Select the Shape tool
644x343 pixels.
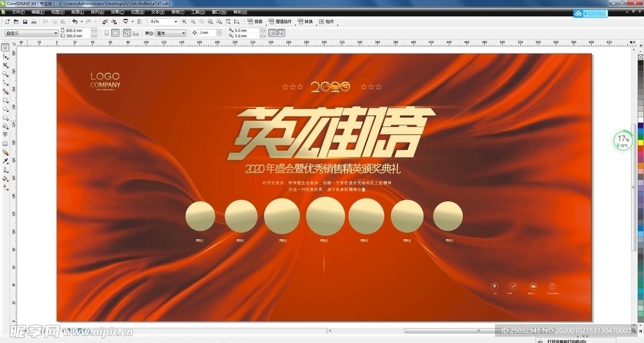(5, 56)
